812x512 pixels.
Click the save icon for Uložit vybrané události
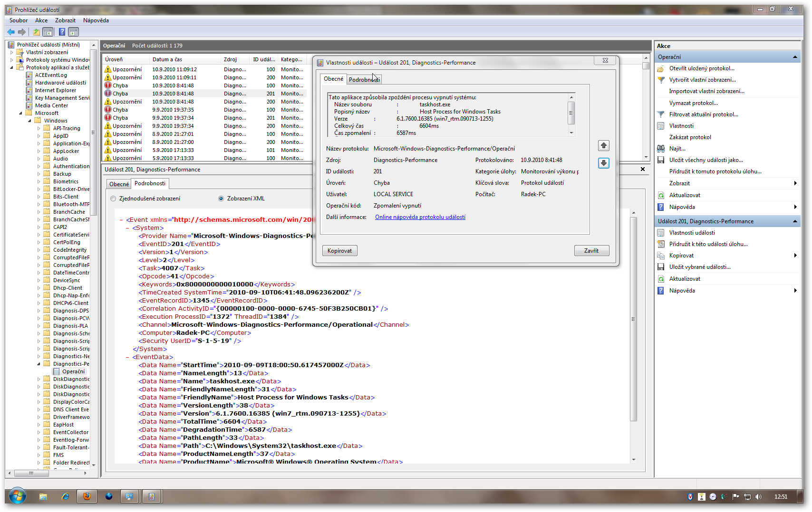coord(661,267)
